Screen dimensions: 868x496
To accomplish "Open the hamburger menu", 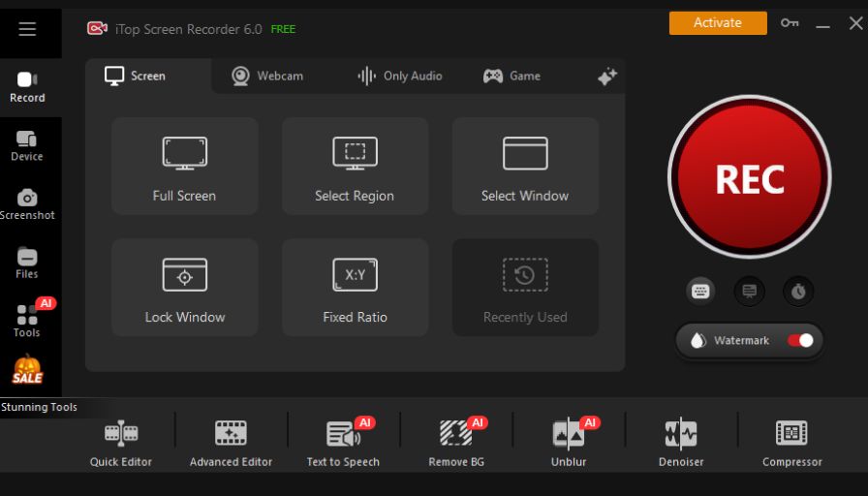I will point(27,29).
